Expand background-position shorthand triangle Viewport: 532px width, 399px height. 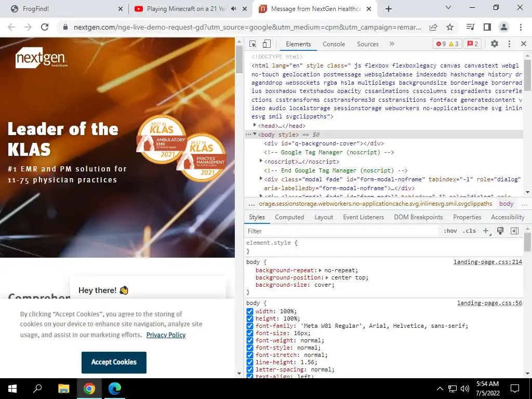tap(327, 277)
